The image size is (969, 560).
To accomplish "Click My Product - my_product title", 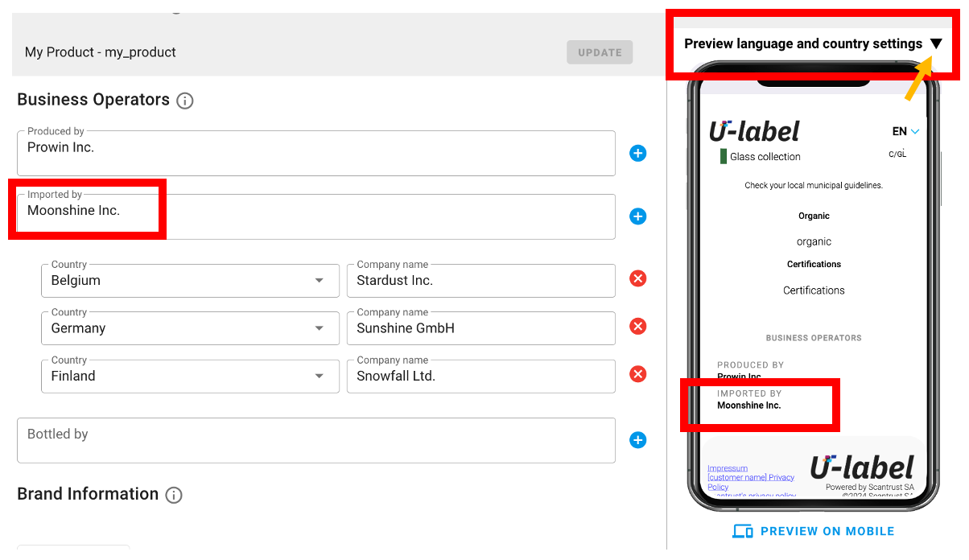I will (101, 52).
